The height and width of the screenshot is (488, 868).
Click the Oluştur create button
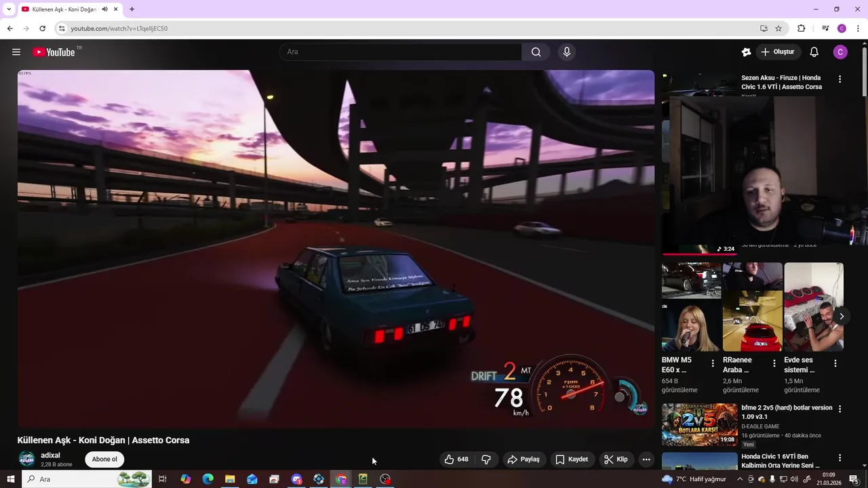(x=777, y=52)
